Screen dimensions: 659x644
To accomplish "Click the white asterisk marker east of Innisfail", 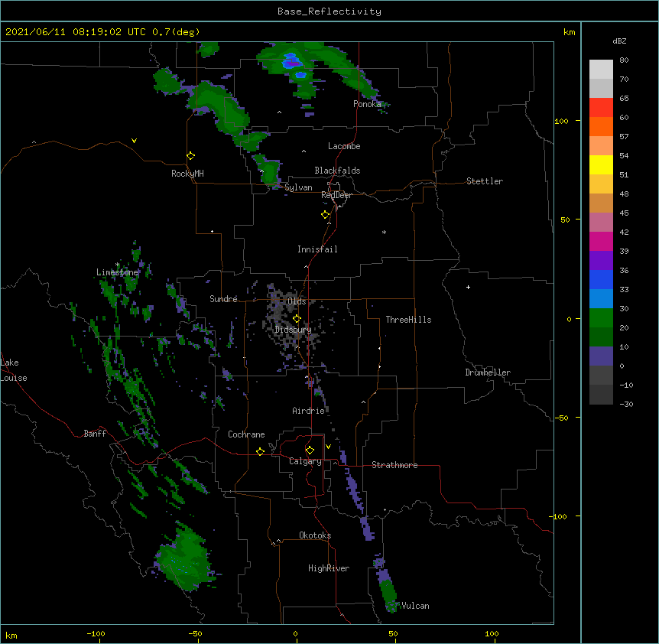I will (384, 232).
